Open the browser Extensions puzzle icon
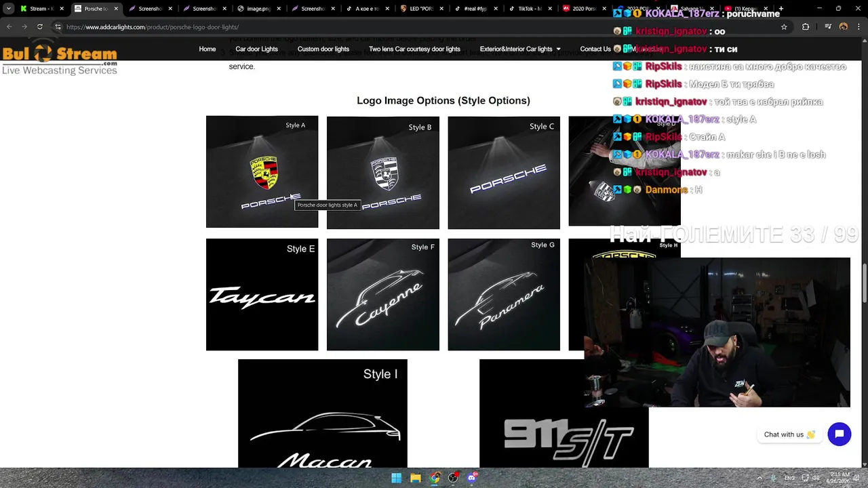 [806, 27]
